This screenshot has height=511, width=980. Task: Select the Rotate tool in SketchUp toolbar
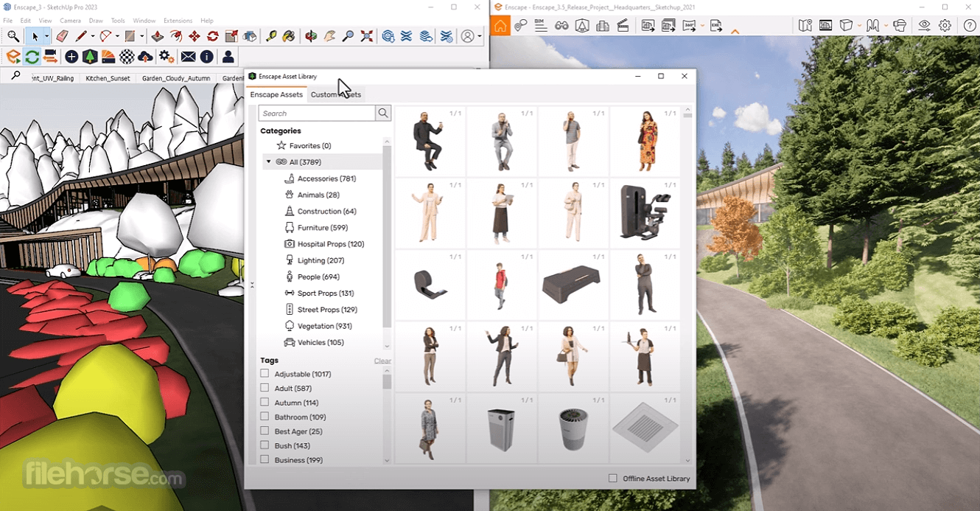(213, 36)
